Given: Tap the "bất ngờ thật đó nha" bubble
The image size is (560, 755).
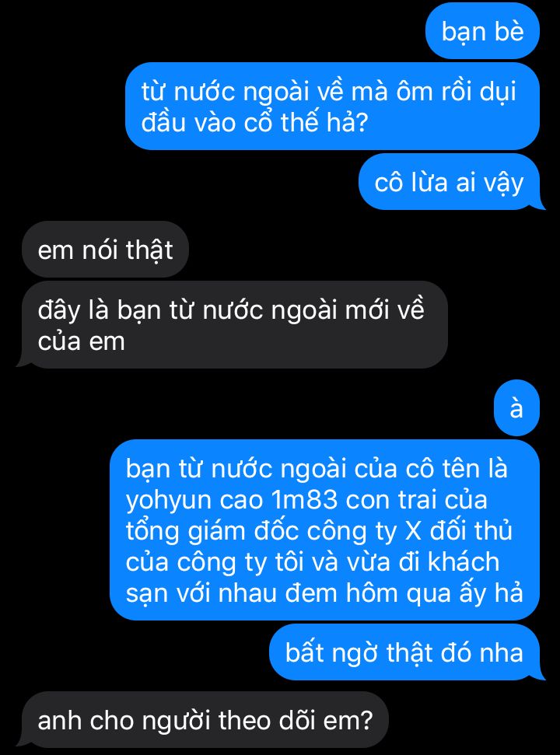Looking at the screenshot, I should click(x=405, y=652).
